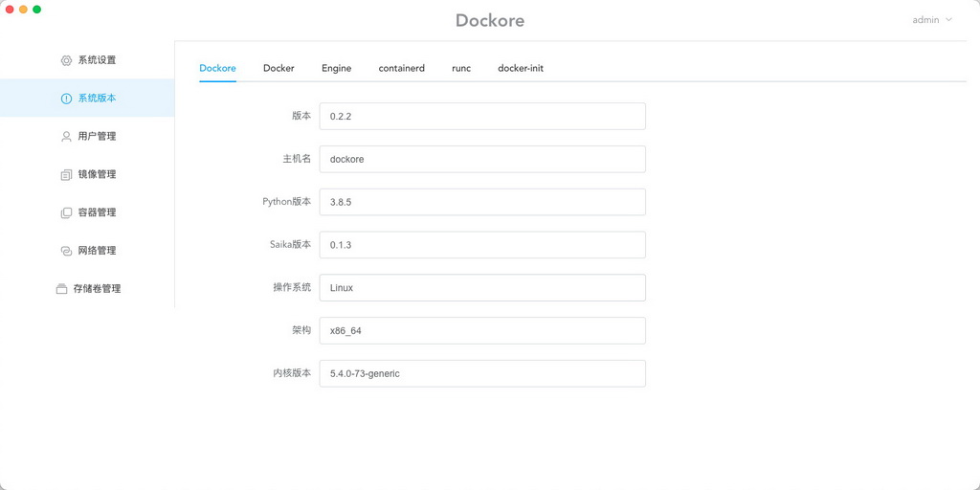Click the 内核版本 label text
Screen dimensions: 980x490
click(x=292, y=373)
